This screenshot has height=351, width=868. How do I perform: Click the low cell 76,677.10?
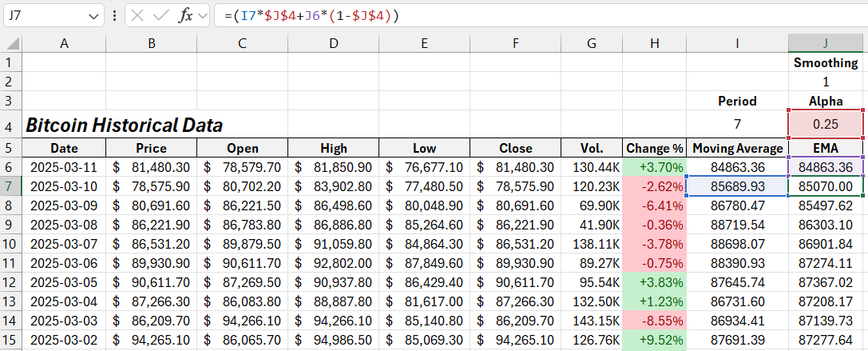[x=424, y=167]
